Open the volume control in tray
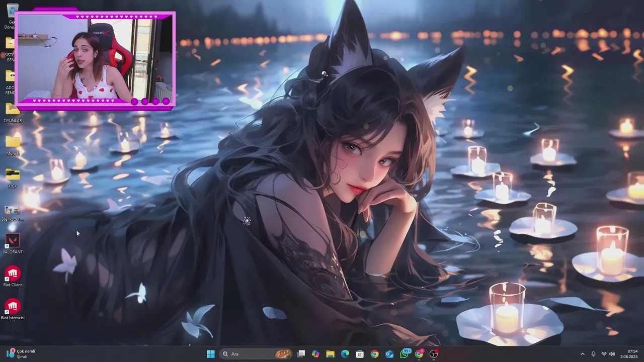This screenshot has width=644, height=362. pos(612,354)
